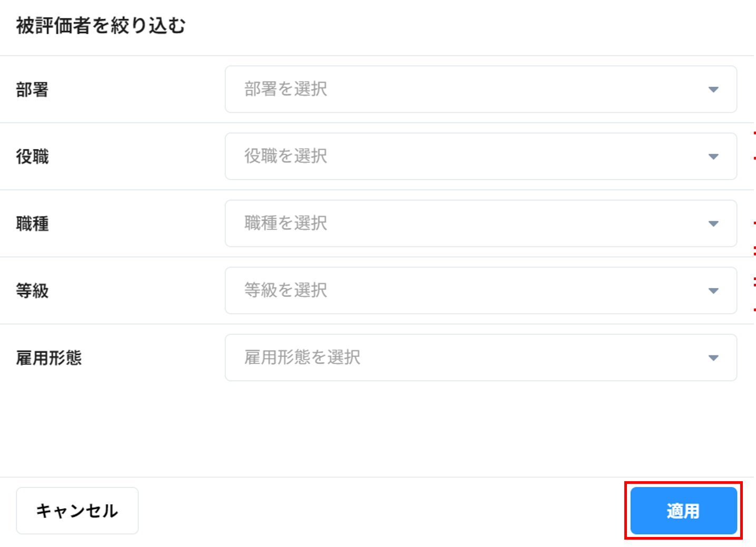Click the 役職 row label
This screenshot has height=547, width=756.
click(x=32, y=157)
